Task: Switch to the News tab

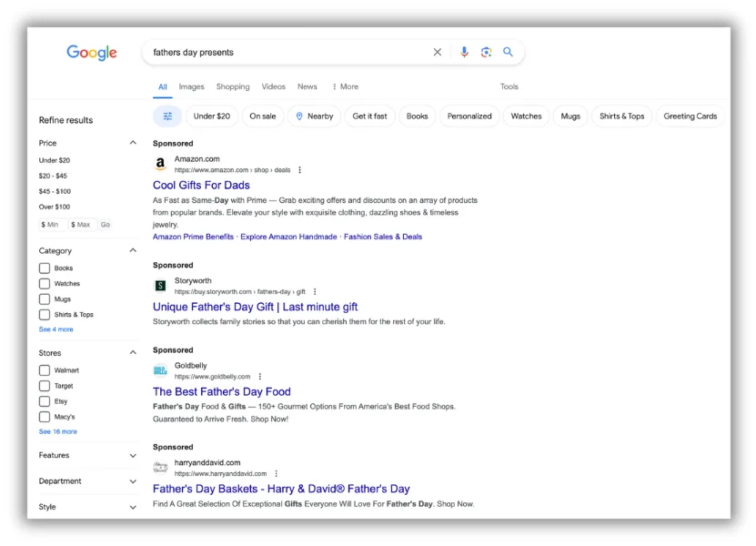Action: [307, 86]
